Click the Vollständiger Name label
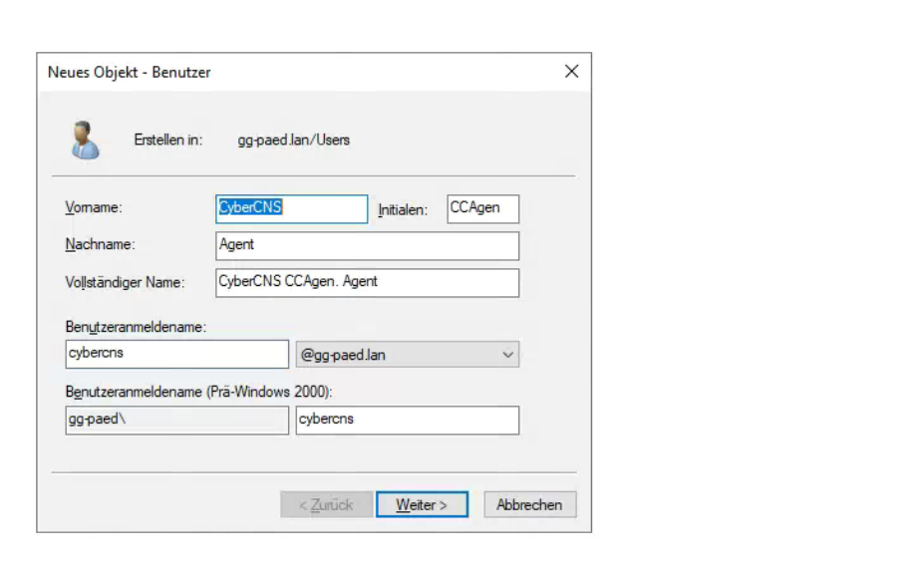The image size is (924, 580). (x=125, y=282)
